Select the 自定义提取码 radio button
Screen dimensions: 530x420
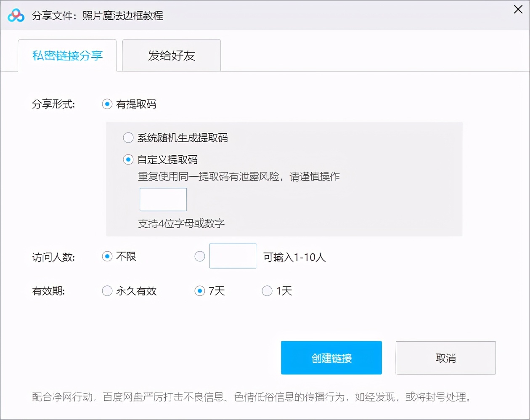(128, 159)
